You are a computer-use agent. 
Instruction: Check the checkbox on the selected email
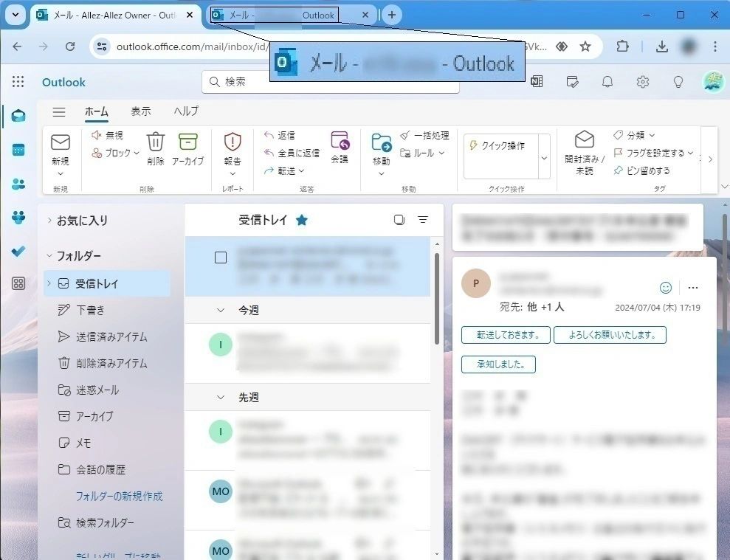[x=221, y=257]
